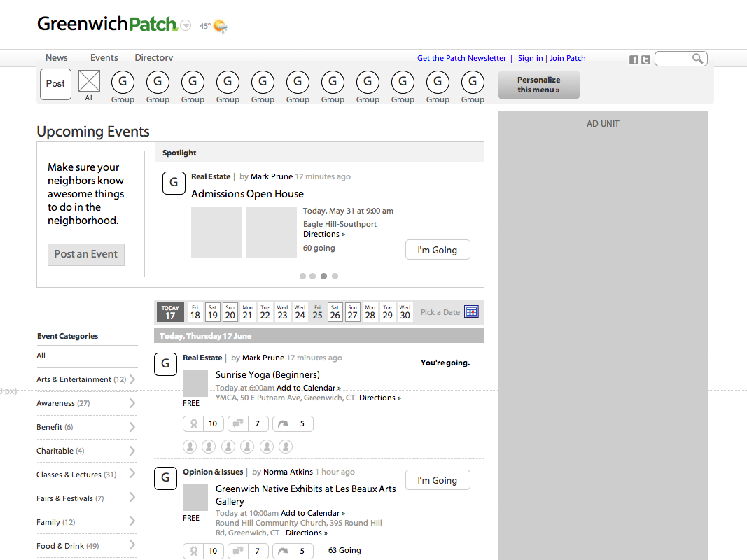
Task: Open the Pick a Date calendar icon
Action: [471, 312]
